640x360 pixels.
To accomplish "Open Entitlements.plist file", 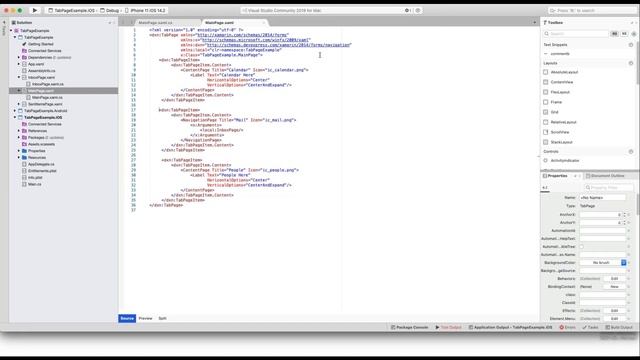I will coord(42,171).
